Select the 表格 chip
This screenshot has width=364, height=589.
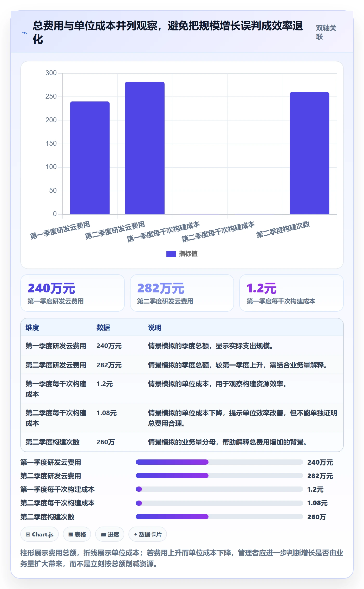coord(77,534)
